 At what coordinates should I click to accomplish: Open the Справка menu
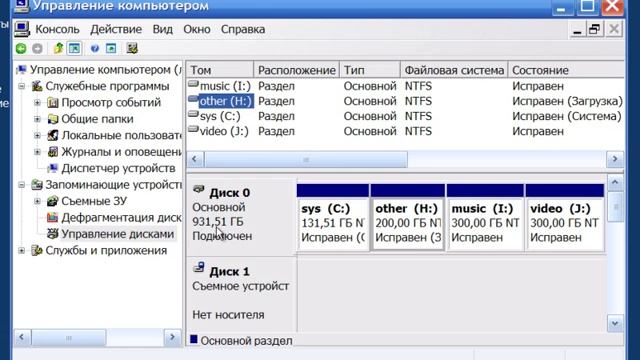(x=243, y=29)
